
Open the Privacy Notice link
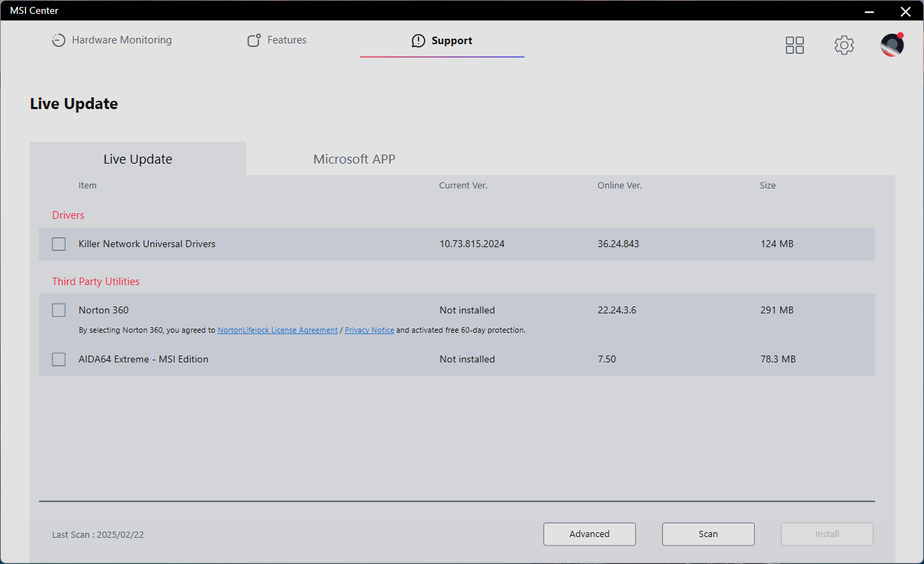(369, 330)
